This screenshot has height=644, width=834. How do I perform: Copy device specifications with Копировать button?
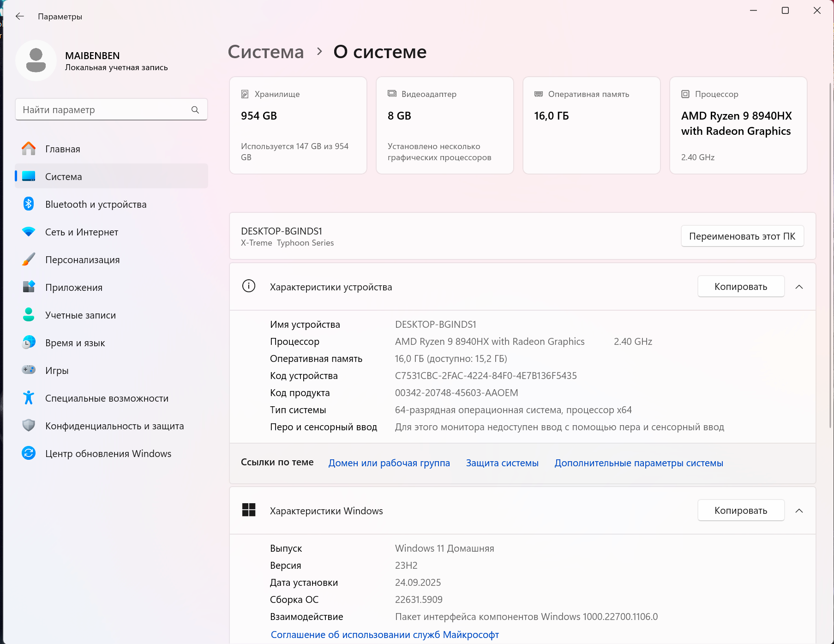tap(740, 287)
